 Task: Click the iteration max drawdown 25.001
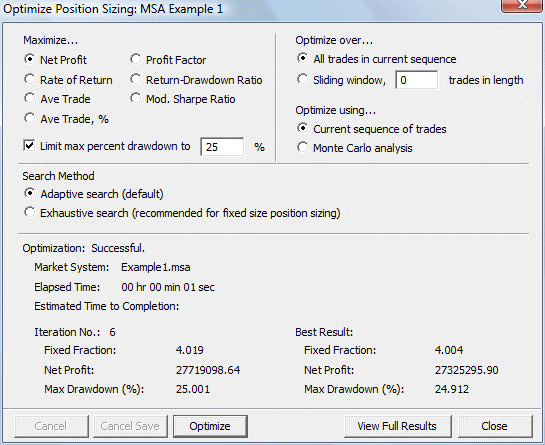pos(193,389)
